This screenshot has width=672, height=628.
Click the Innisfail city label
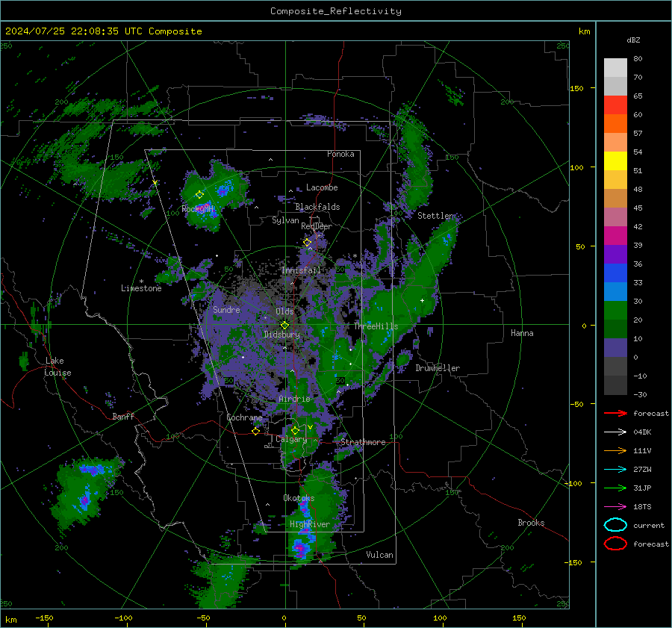pyautogui.click(x=302, y=270)
